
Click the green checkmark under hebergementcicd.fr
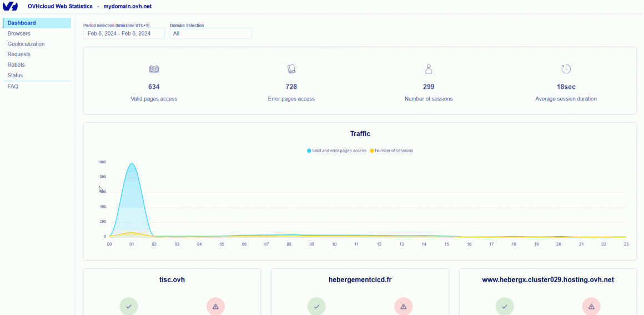pos(316,306)
